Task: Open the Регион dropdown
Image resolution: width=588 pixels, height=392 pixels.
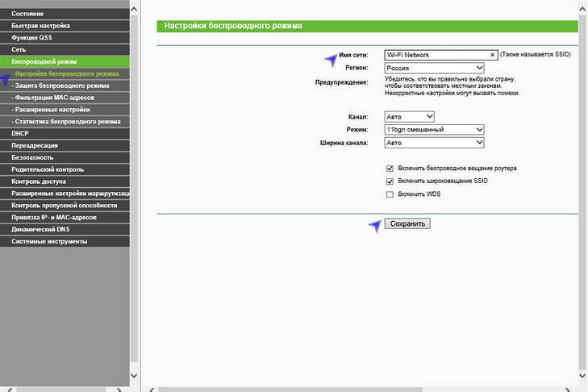Action: tap(434, 68)
